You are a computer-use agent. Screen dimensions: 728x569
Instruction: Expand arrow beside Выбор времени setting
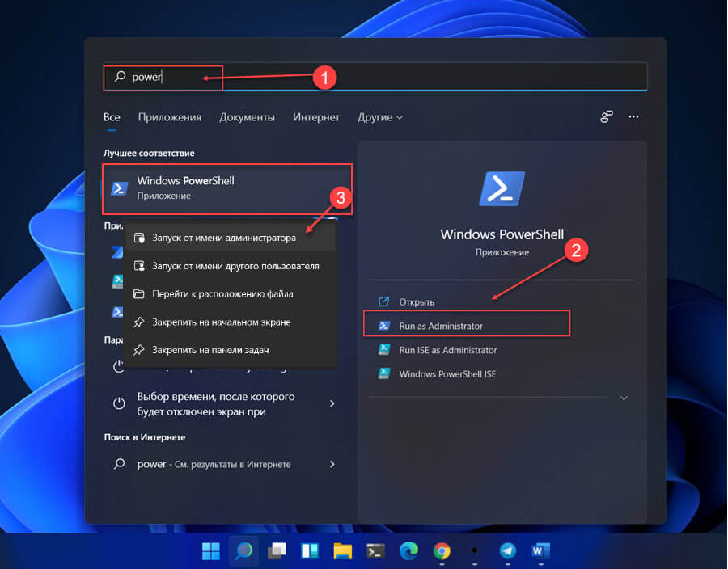(332, 403)
